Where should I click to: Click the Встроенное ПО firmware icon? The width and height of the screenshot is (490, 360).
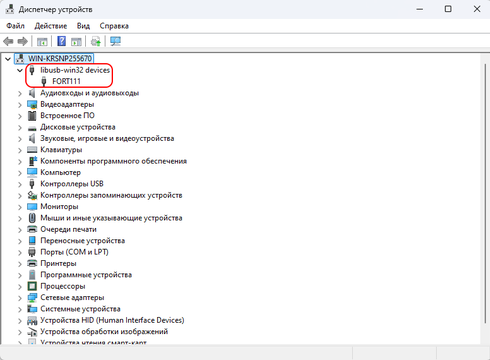click(x=32, y=116)
